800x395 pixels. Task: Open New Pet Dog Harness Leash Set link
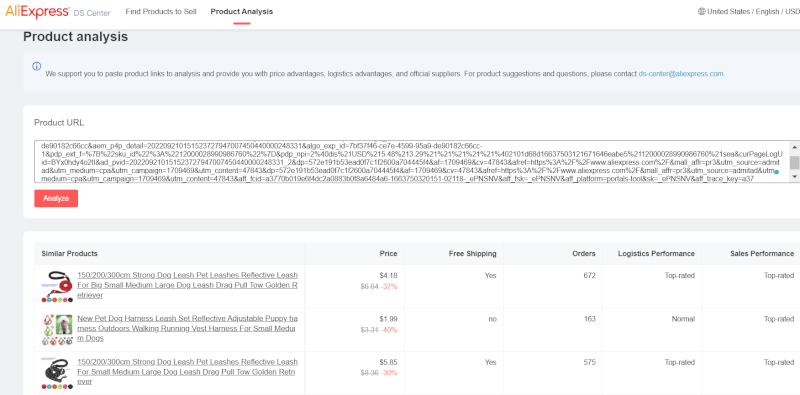(x=187, y=328)
